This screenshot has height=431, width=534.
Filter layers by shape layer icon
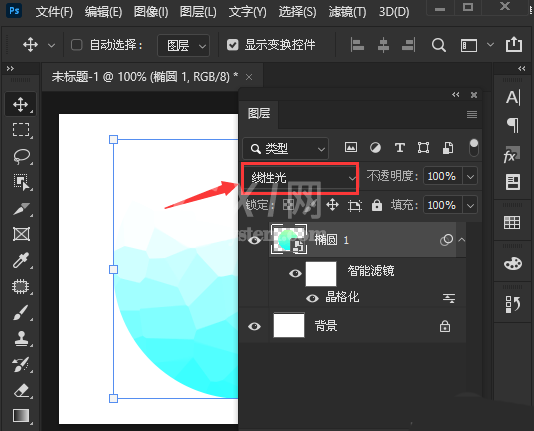[423, 148]
